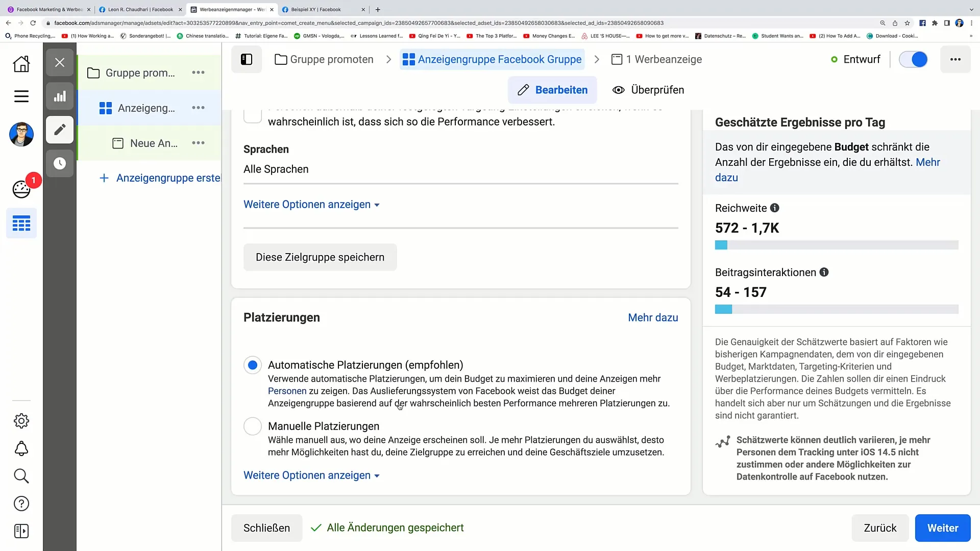Click Diese Zielgruppe speichern button
The width and height of the screenshot is (980, 551).
pos(320,257)
